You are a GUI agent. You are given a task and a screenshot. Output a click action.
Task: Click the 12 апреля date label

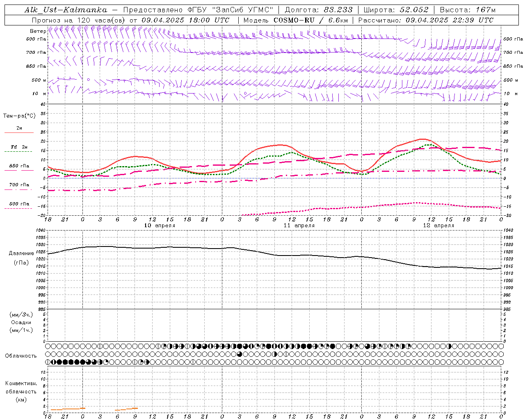click(x=438, y=226)
